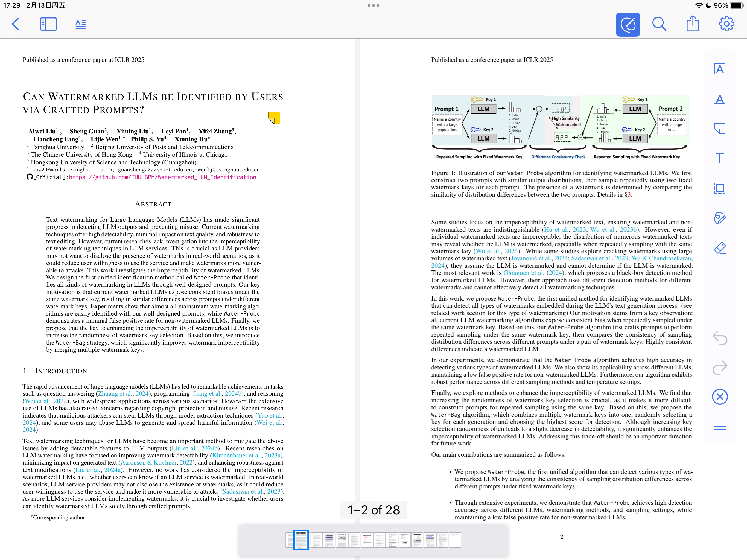
Task: Select the sticky note tool
Action: (720, 129)
